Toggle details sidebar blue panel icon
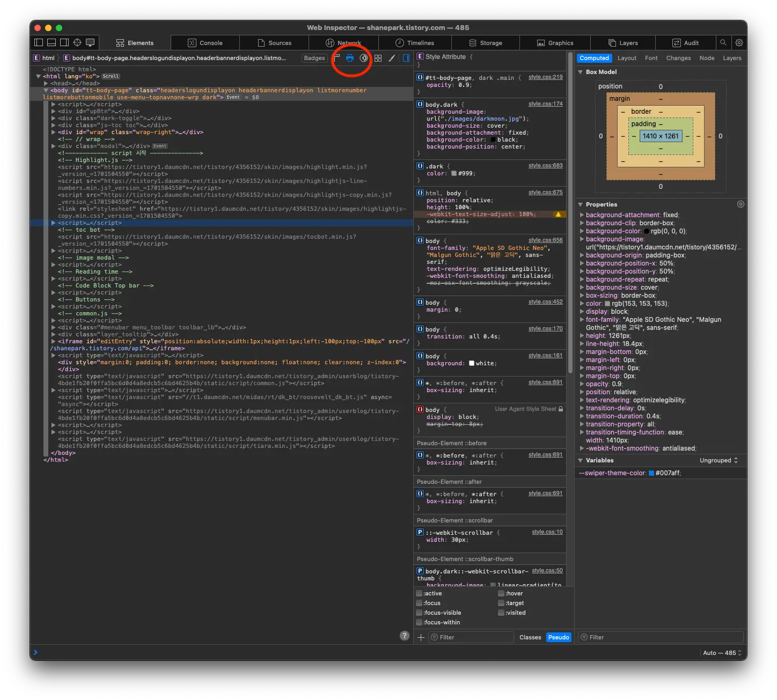Viewport: 777px width, 700px height. click(406, 58)
